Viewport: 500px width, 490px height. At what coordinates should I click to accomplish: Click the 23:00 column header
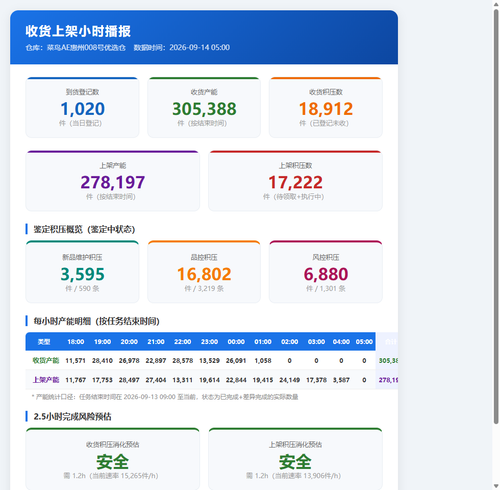pyautogui.click(x=209, y=342)
